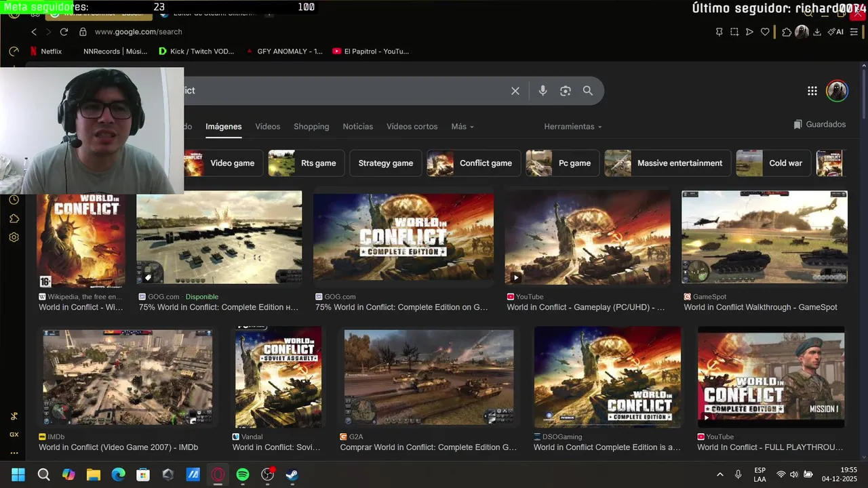
Task: Open the DSOGaming Complete Edition result link
Action: [x=607, y=447]
